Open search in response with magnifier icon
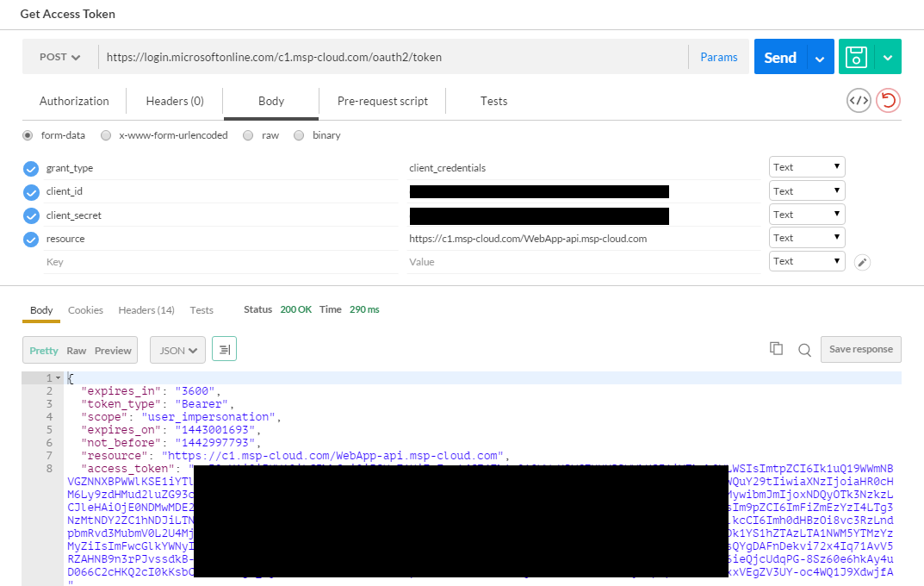The height and width of the screenshot is (586, 924). 804,350
